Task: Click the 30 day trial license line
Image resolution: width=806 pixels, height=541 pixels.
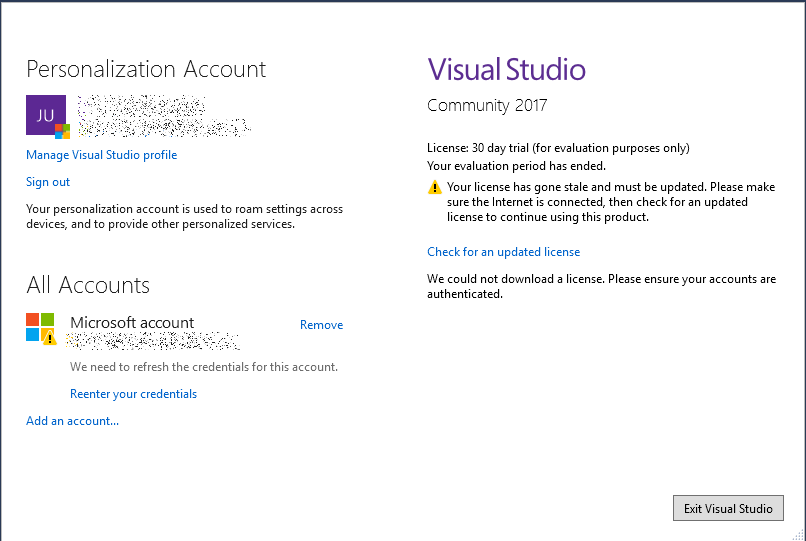Action: click(x=558, y=148)
